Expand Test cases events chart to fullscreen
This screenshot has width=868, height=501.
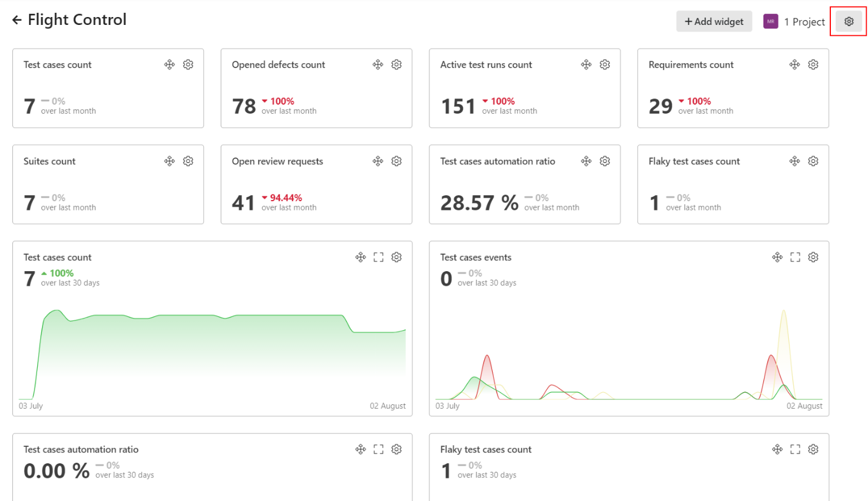pyautogui.click(x=795, y=257)
